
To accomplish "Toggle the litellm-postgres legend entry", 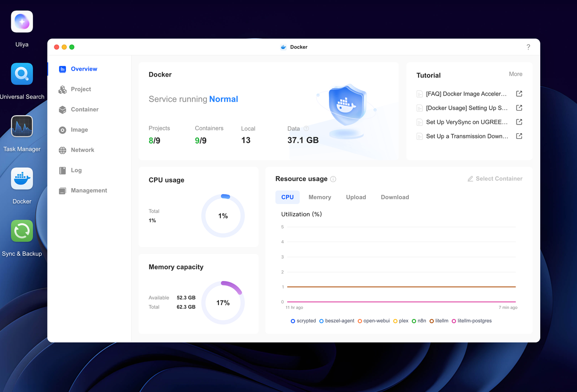I will coord(471,321).
